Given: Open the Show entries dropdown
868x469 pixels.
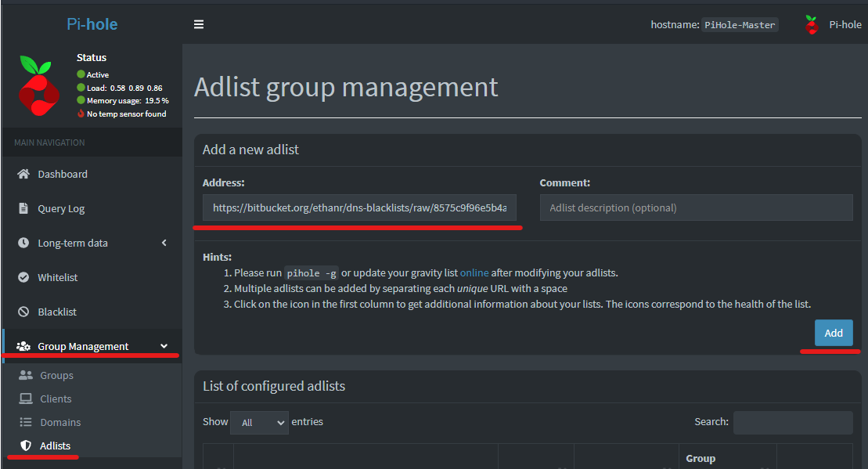Looking at the screenshot, I should click(x=258, y=422).
